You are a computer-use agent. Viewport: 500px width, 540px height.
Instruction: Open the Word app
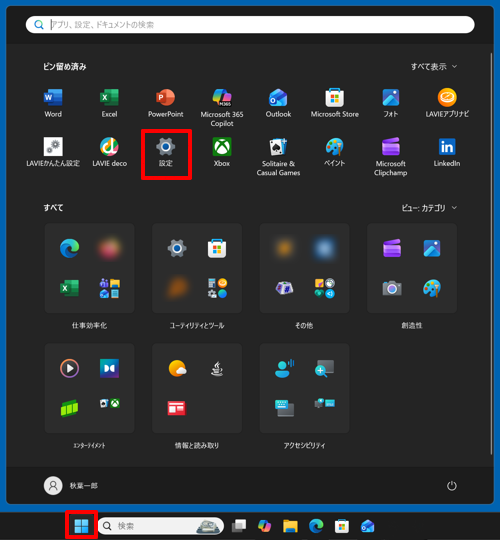(x=53, y=103)
